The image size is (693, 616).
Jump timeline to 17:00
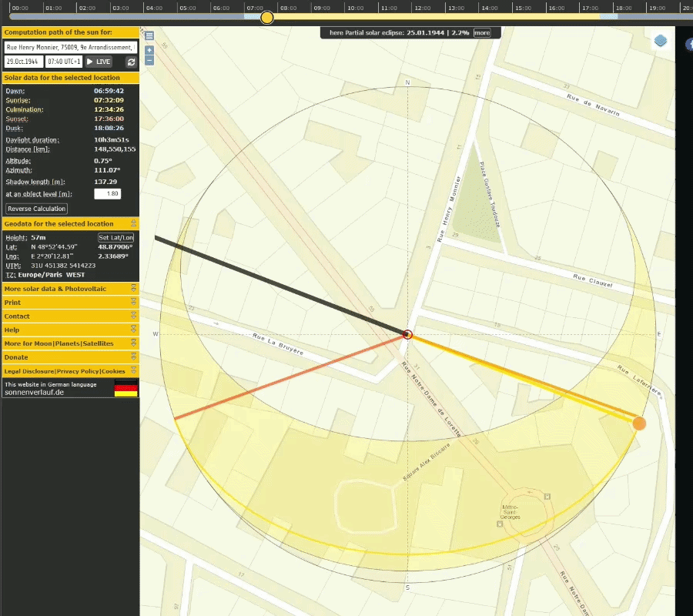click(x=590, y=8)
